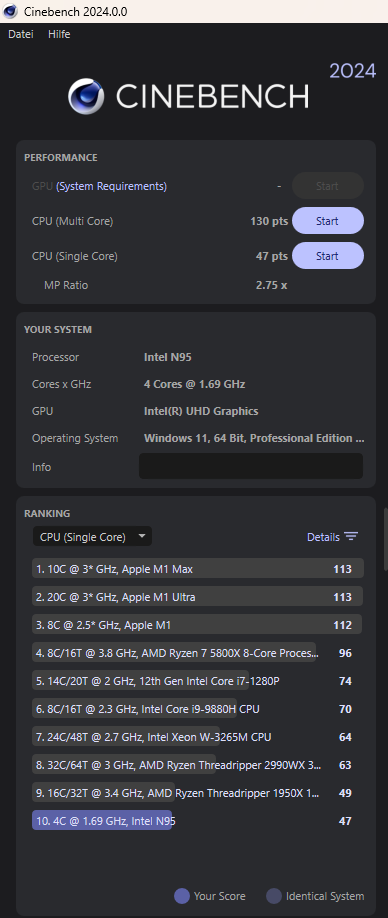Click the Windows 11 operating system value
Screen dimensions: 388x918
[254, 438]
